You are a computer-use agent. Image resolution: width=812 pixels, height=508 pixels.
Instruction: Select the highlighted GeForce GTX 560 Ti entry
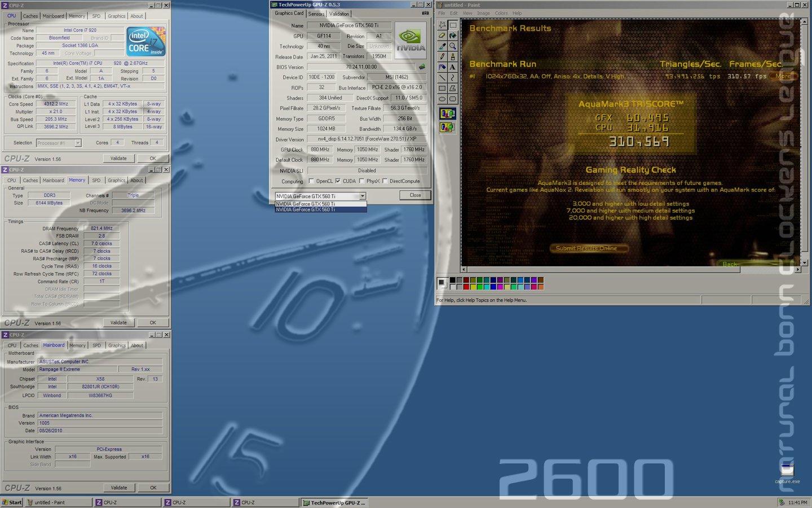coord(321,209)
